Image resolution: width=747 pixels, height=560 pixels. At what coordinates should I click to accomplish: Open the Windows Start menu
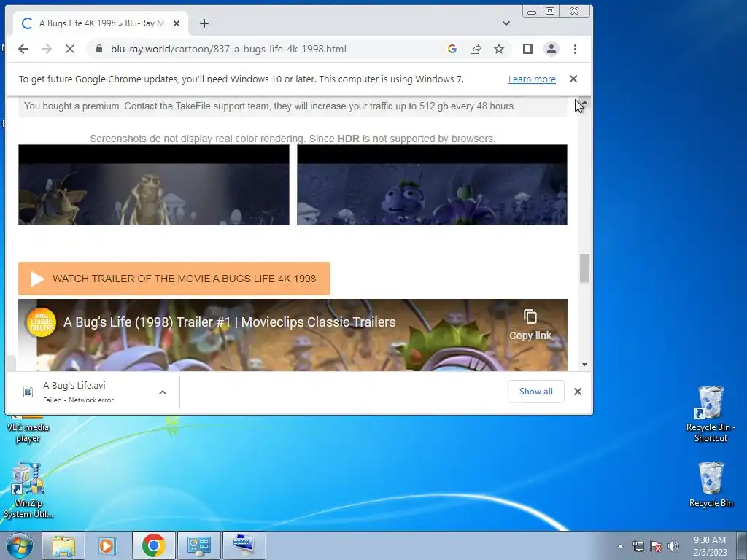pos(19,545)
